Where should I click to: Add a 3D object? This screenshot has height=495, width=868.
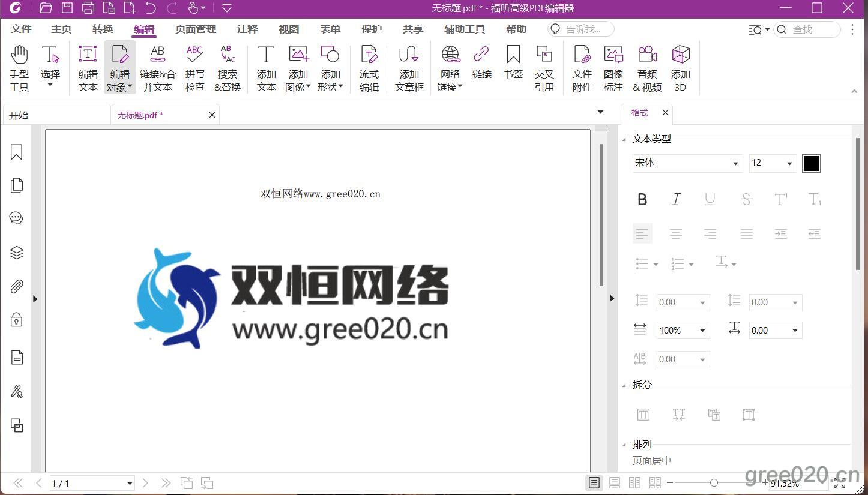pos(680,68)
